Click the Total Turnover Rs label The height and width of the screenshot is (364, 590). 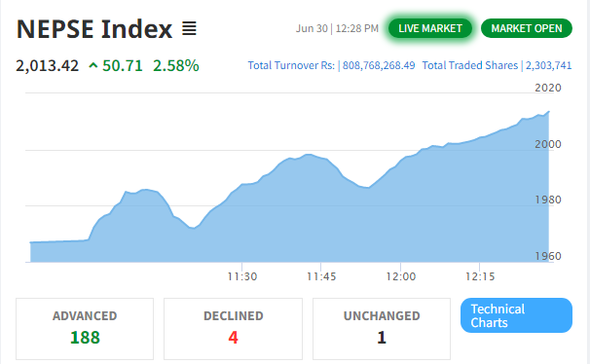[291, 66]
